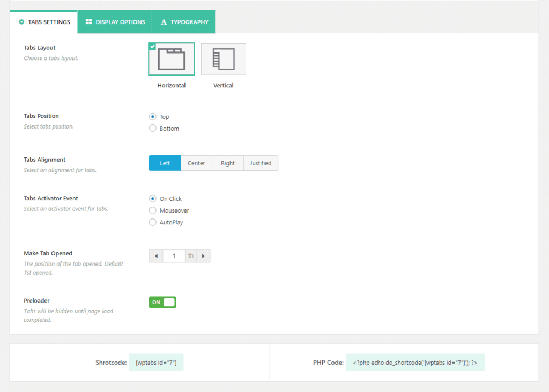
Task: Select Center tabs alignment
Action: pos(196,163)
